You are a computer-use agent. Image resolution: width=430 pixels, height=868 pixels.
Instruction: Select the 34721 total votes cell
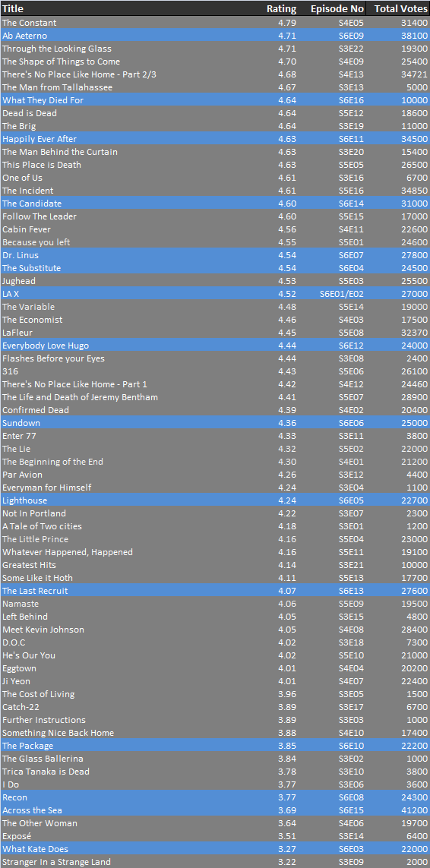pyautogui.click(x=415, y=74)
